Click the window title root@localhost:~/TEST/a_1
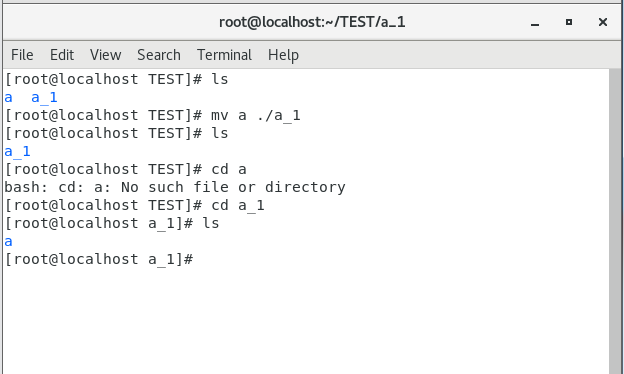The height and width of the screenshot is (374, 624). pos(312,22)
